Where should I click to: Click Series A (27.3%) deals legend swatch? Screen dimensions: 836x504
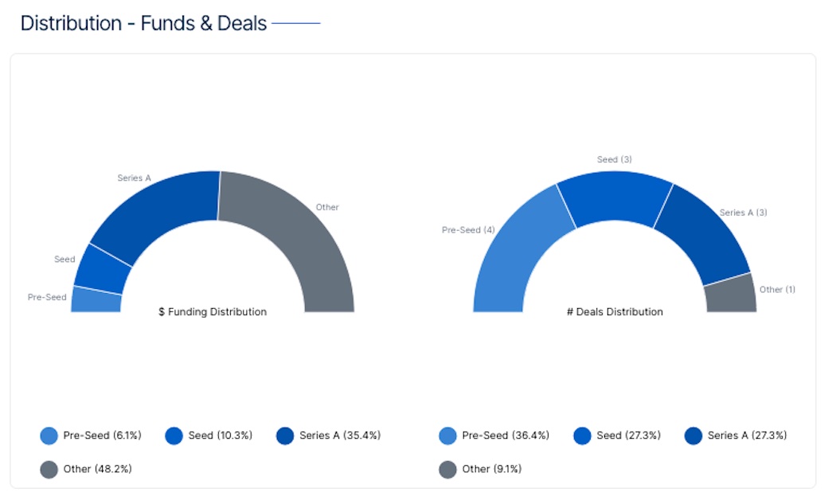point(693,436)
